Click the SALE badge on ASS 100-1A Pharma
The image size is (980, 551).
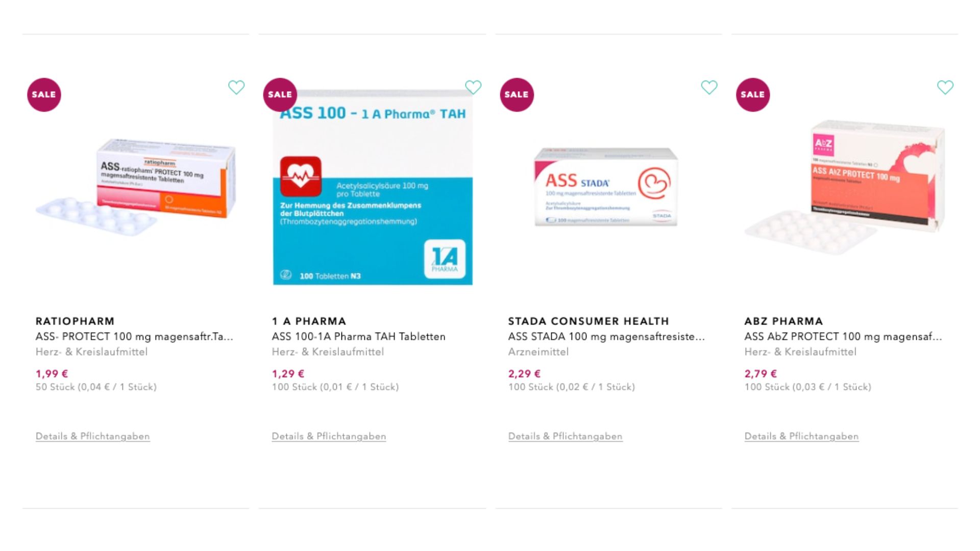point(280,95)
